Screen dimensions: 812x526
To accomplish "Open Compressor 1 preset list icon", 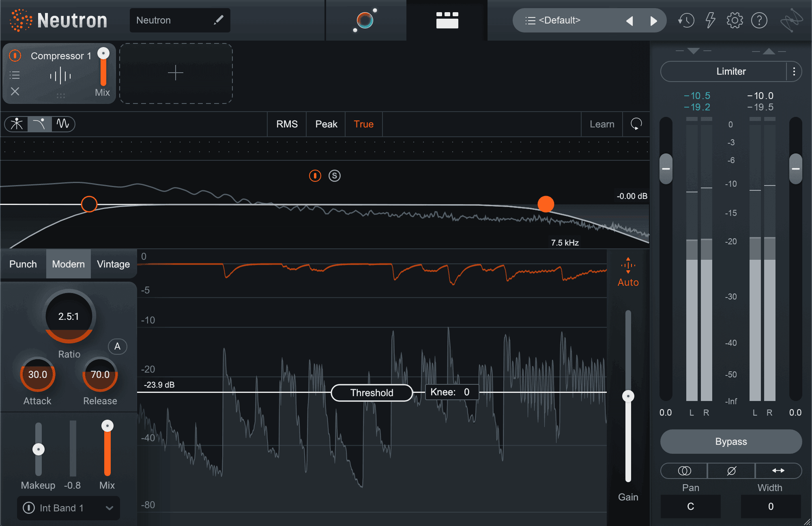I will [x=15, y=75].
